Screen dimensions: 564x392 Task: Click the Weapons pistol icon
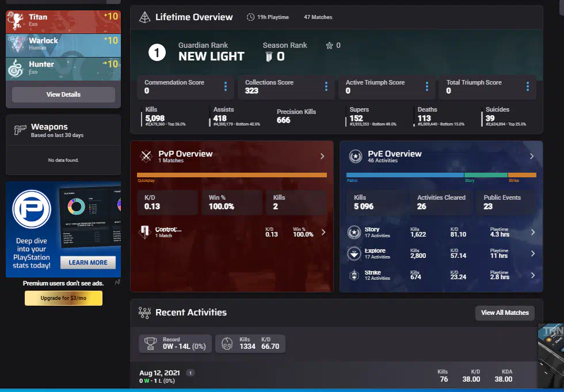pyautogui.click(x=20, y=131)
